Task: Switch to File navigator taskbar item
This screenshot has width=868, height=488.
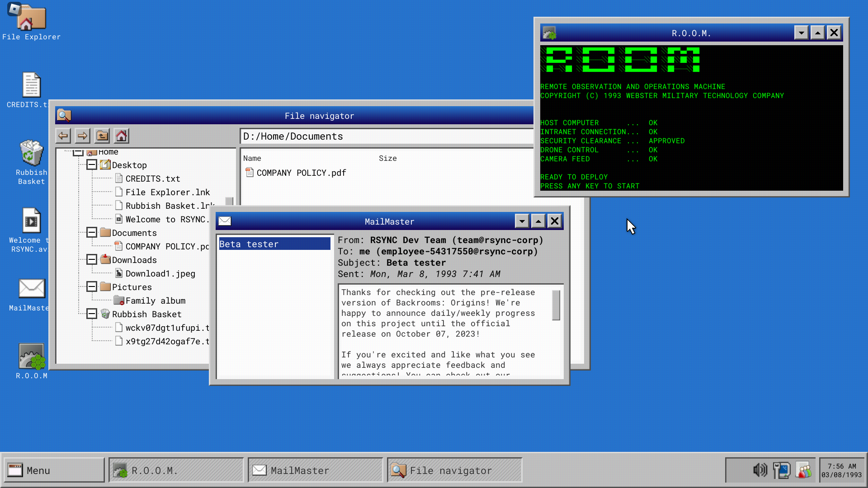Action: pos(454,470)
